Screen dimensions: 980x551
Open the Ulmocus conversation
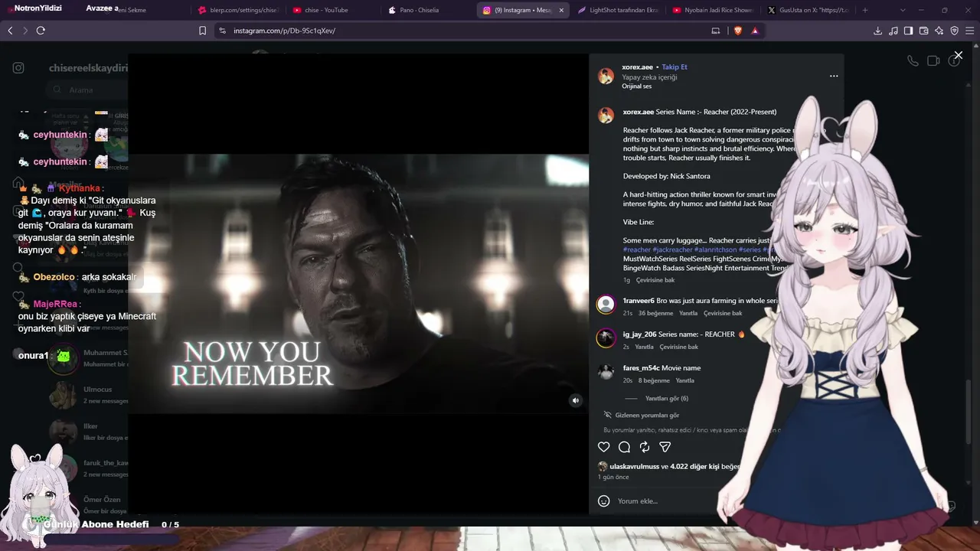tap(87, 395)
